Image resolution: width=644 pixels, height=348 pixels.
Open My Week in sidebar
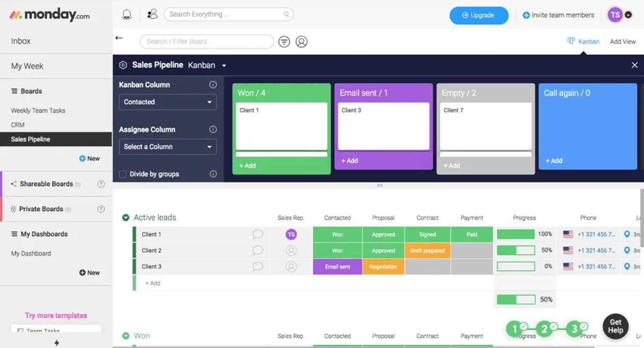pos(27,66)
